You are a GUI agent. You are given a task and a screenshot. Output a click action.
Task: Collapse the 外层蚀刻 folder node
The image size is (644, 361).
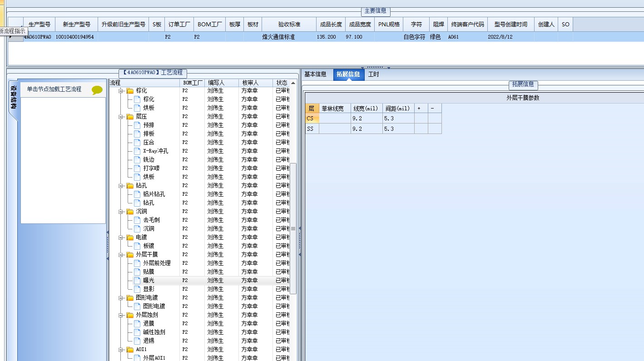click(x=121, y=315)
